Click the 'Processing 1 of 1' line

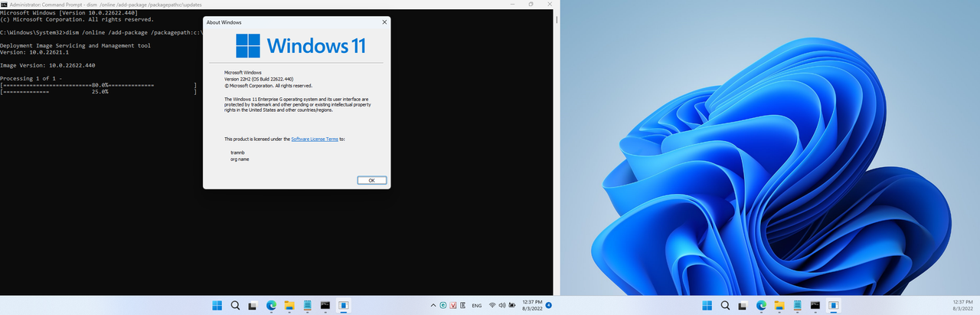[32, 78]
